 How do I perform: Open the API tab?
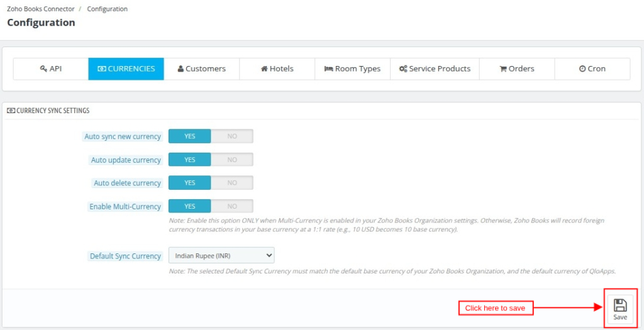[51, 69]
